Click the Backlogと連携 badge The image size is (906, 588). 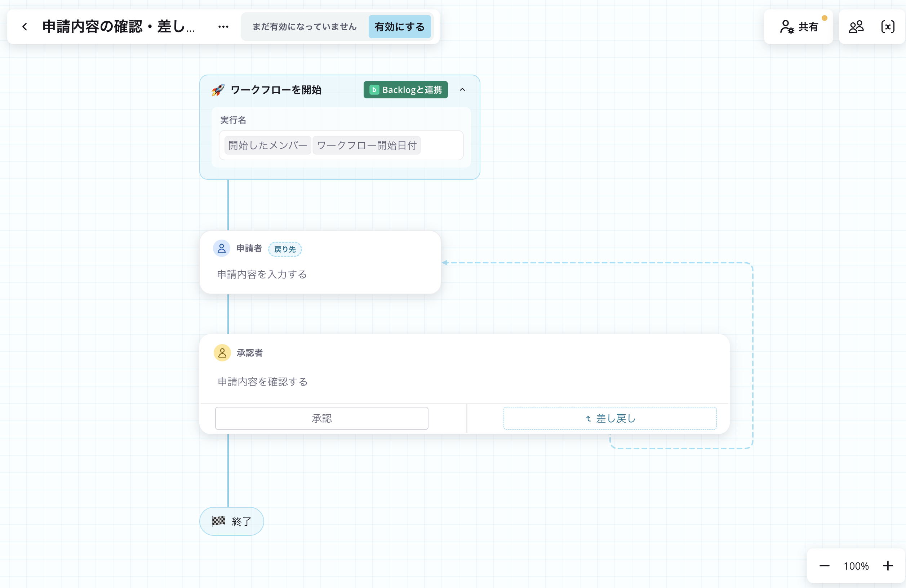(405, 90)
